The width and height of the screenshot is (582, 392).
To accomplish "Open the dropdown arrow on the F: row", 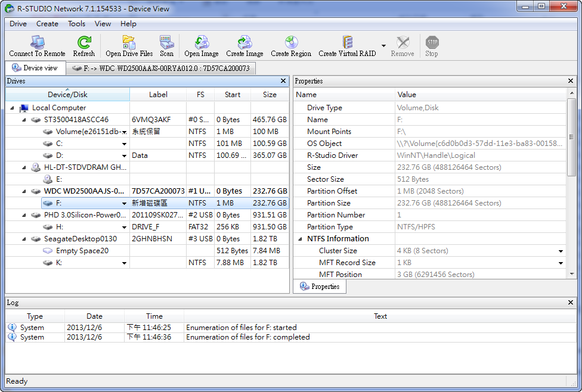I will coord(125,204).
